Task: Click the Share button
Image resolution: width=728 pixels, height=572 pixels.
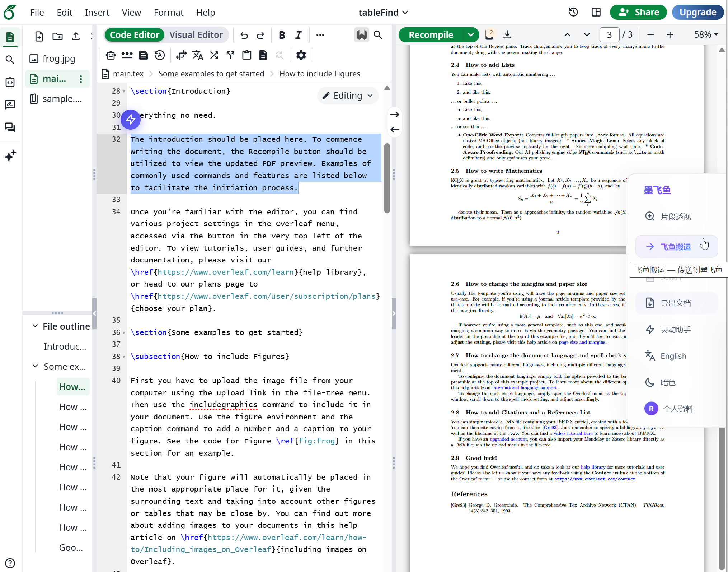Action: pyautogui.click(x=638, y=12)
